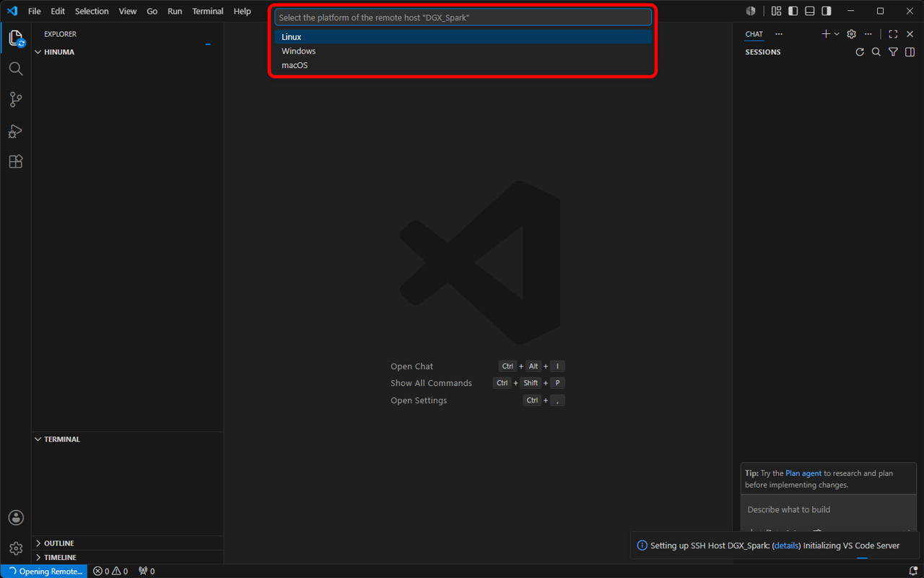Toggle the bottom panel visibility

click(x=809, y=11)
